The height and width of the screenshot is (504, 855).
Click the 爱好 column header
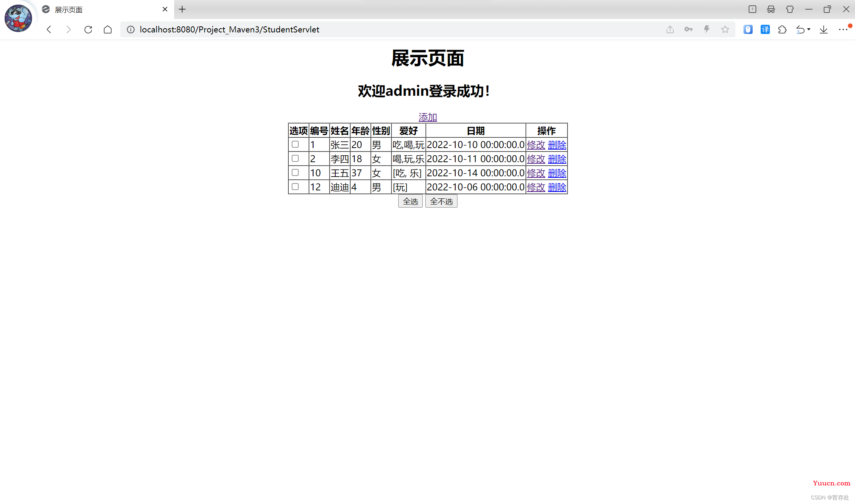click(409, 131)
